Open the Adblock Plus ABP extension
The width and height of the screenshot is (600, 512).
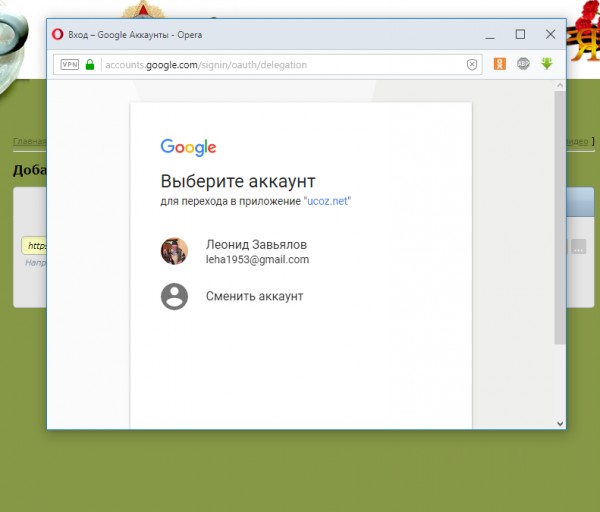[x=523, y=64]
